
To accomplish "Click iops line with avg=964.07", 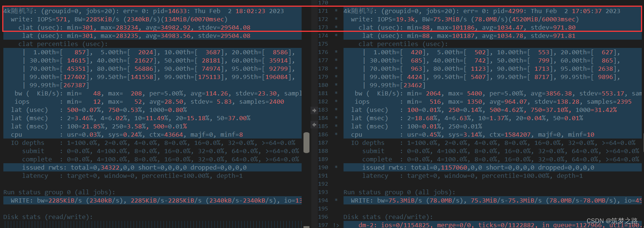I will [493, 102].
